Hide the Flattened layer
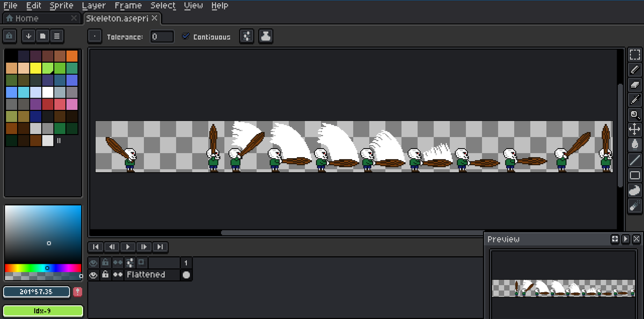Image resolution: width=644 pixels, height=319 pixels. pos(93,275)
